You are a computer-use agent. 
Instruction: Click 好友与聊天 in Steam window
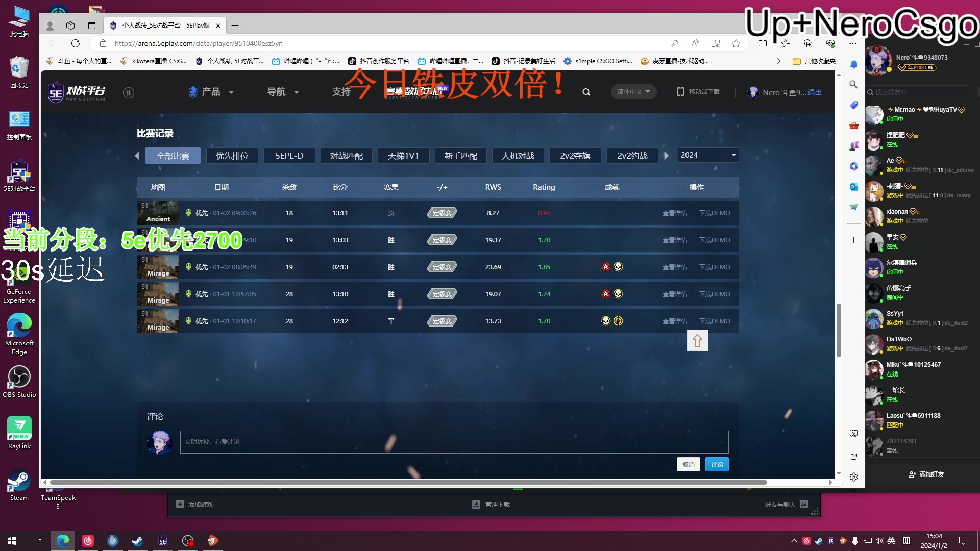[786, 504]
